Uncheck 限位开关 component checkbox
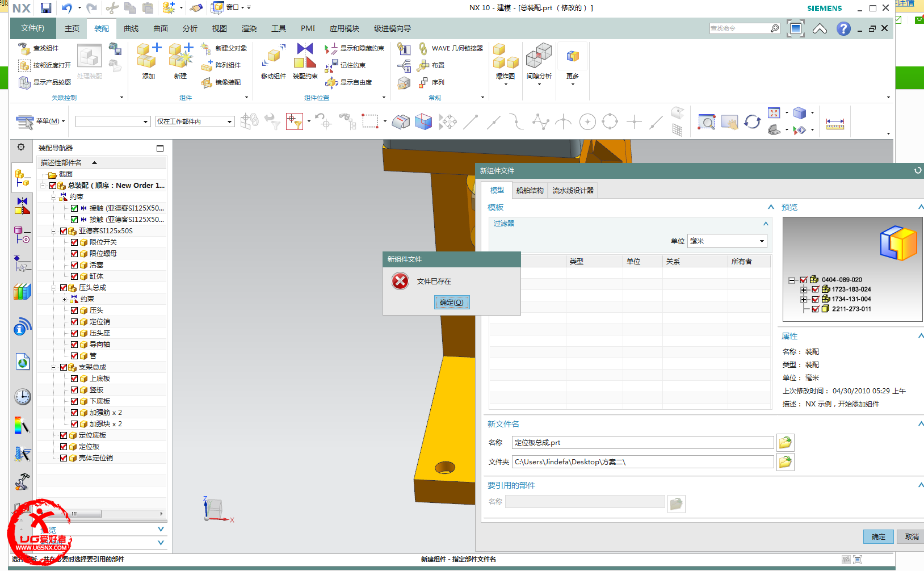This screenshot has width=924, height=571. 74,242
